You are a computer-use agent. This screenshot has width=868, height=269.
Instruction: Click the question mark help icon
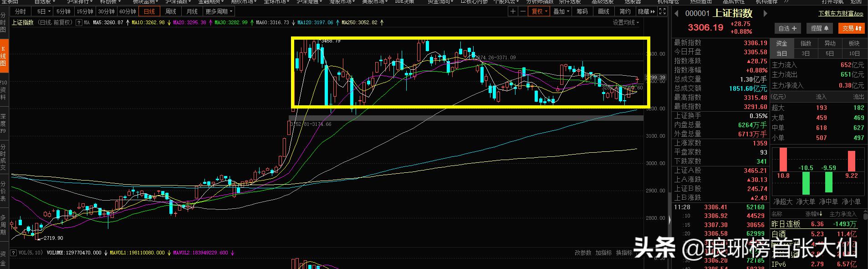click(x=79, y=22)
